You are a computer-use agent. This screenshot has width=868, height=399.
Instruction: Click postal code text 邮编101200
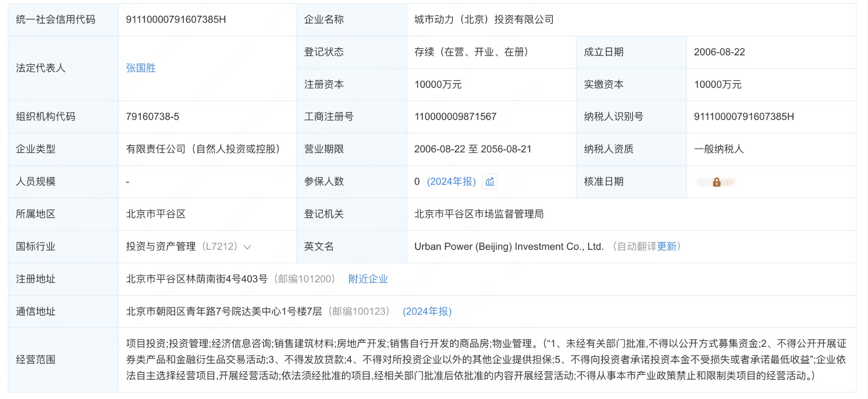(305, 279)
